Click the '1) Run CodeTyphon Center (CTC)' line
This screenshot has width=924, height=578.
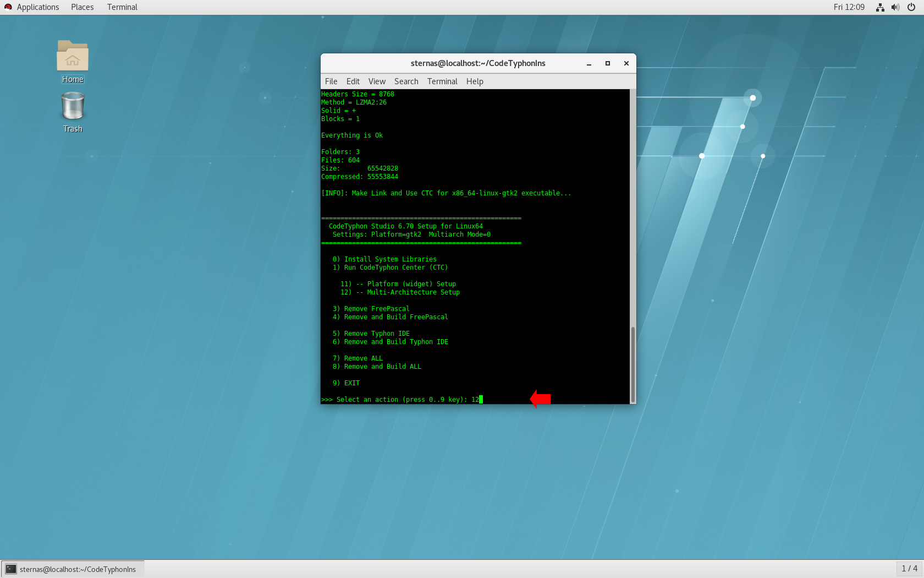pyautogui.click(x=390, y=268)
